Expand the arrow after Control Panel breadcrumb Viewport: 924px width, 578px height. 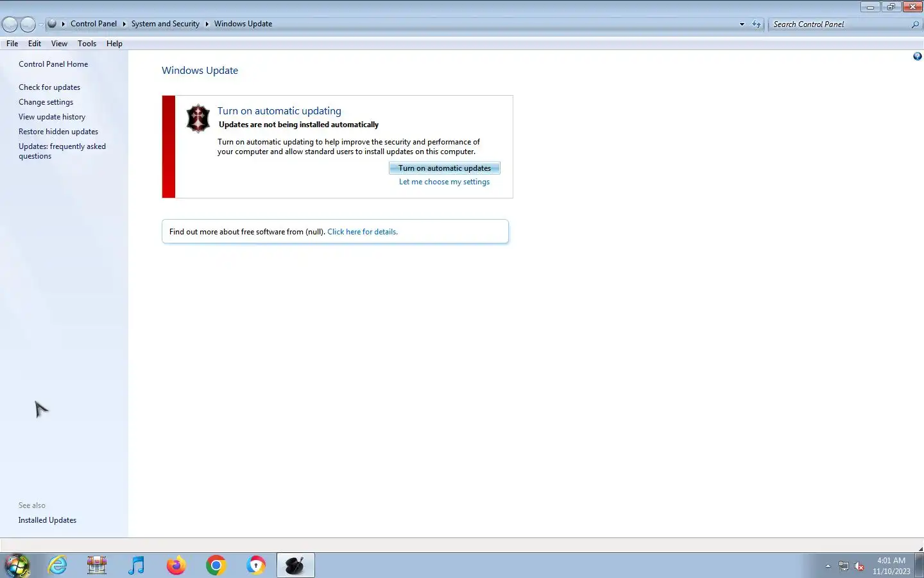124,24
